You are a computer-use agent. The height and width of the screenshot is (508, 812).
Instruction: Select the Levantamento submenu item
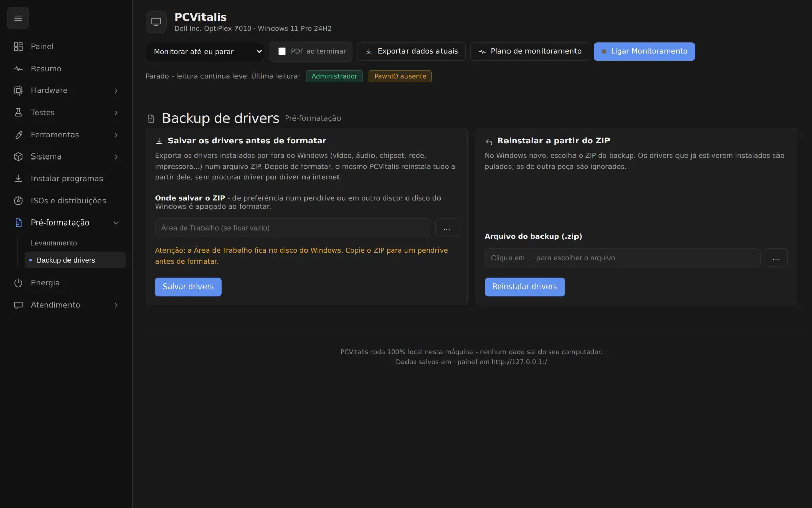tap(75, 243)
